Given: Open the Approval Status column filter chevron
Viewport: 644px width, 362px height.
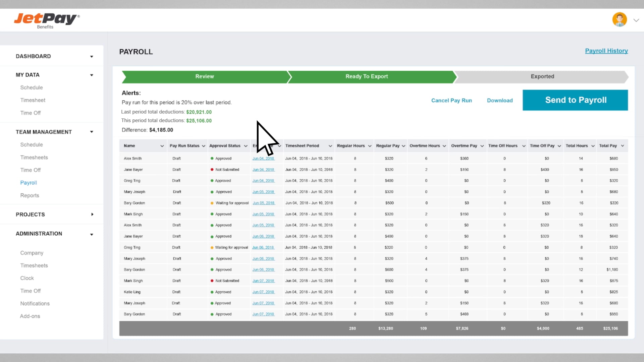Looking at the screenshot, I should [x=246, y=146].
